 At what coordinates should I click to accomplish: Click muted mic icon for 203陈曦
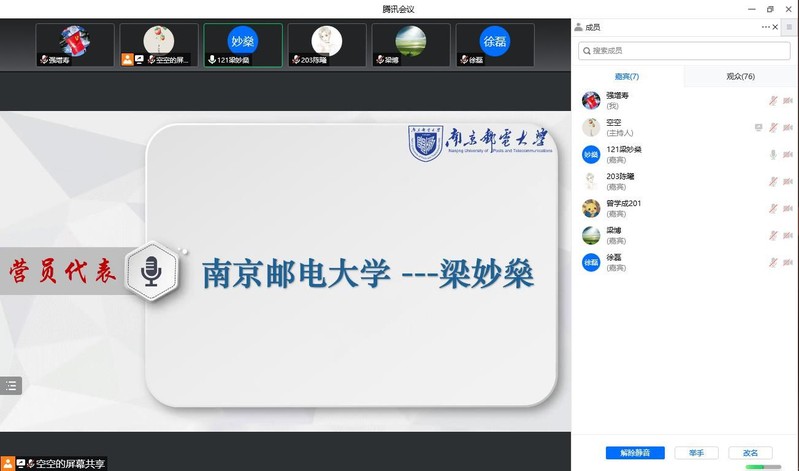(772, 181)
